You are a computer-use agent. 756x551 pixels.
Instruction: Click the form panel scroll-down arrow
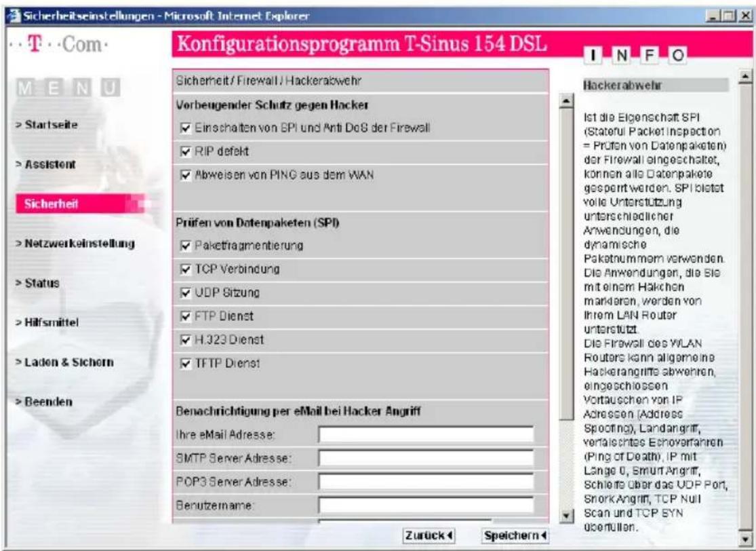(566, 517)
